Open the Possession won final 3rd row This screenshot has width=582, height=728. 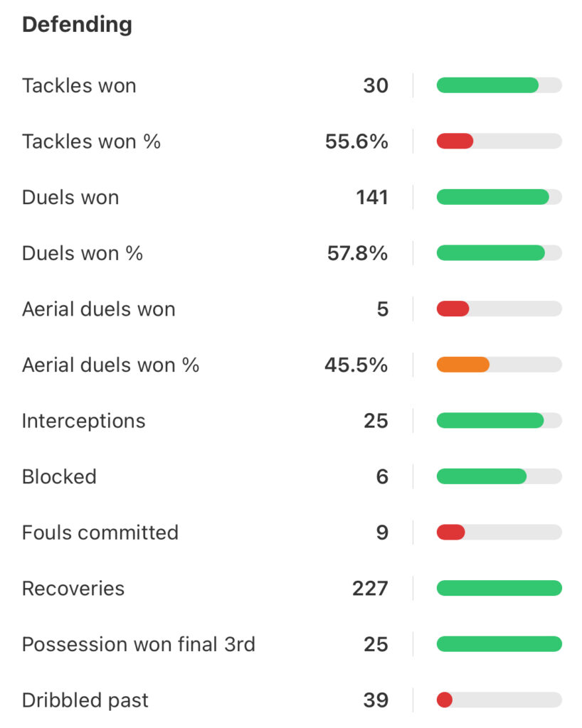[x=292, y=644]
